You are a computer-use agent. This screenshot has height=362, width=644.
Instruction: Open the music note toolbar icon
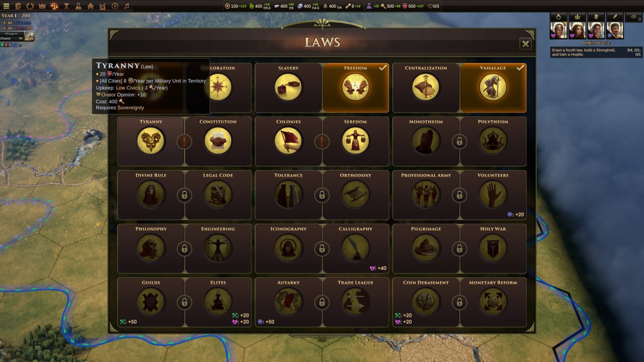126,6
